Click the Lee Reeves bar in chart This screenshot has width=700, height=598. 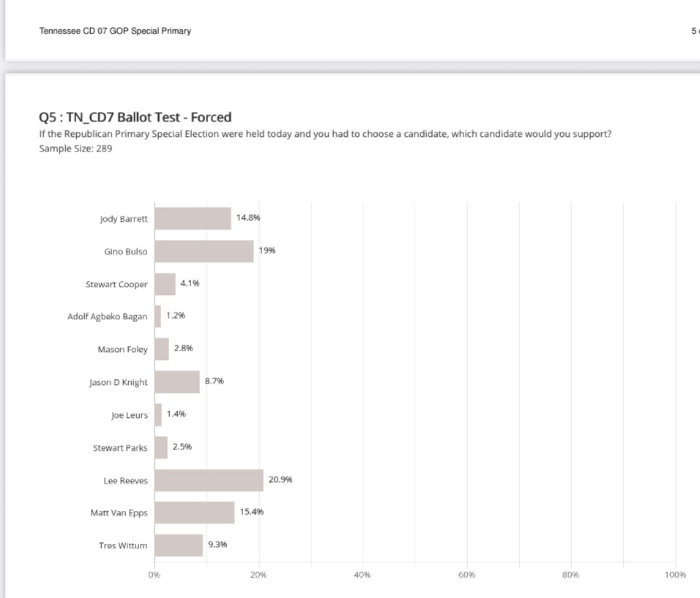(x=209, y=480)
